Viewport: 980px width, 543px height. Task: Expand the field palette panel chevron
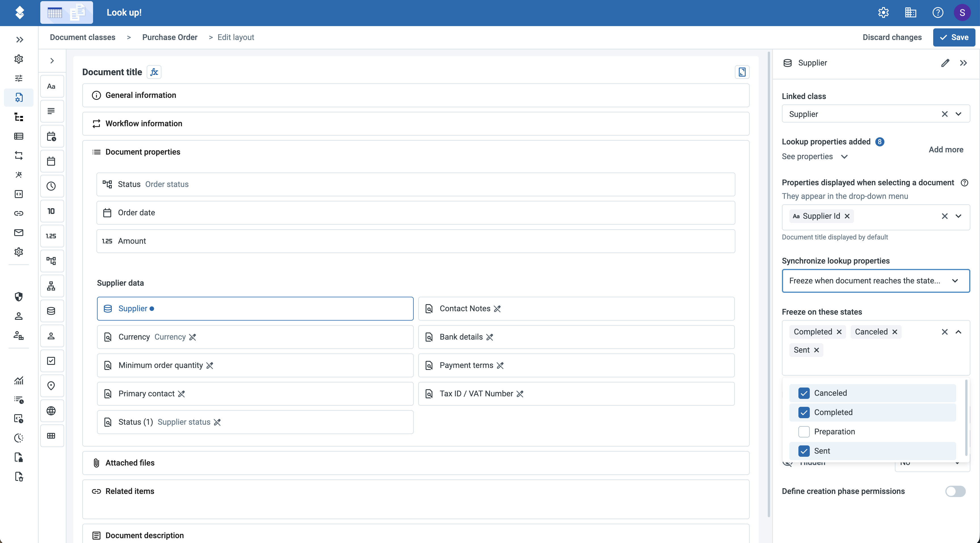point(52,61)
